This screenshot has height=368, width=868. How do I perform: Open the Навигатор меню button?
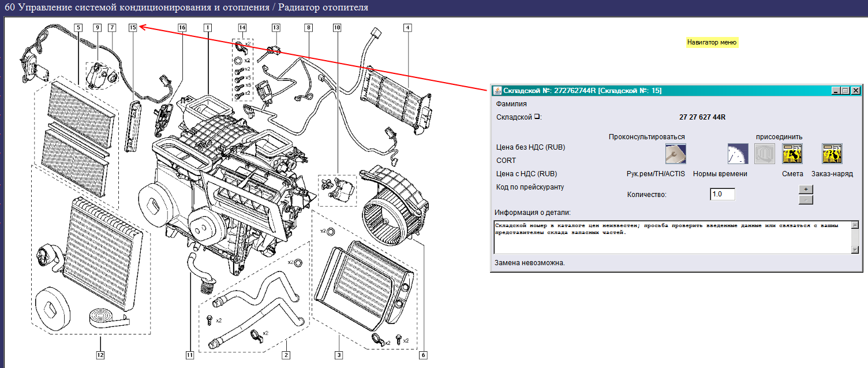coord(712,42)
